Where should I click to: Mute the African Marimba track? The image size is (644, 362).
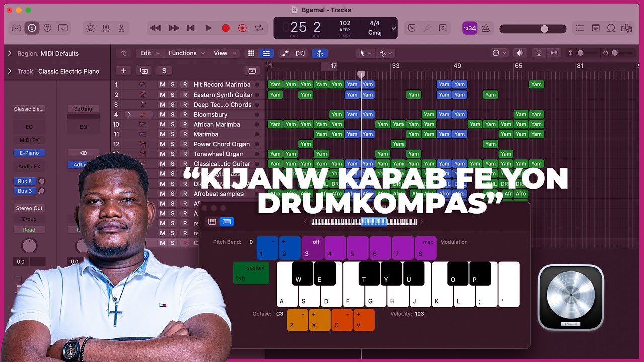coord(162,124)
